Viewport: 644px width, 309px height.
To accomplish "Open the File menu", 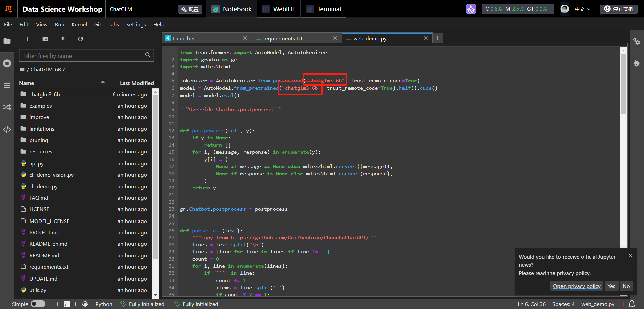I will click(x=8, y=24).
